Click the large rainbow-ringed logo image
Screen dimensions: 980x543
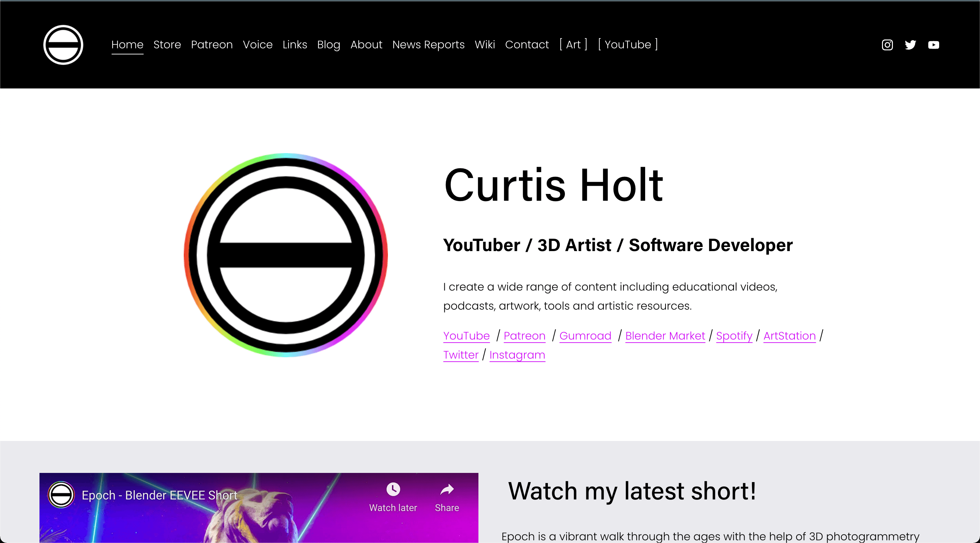point(286,255)
